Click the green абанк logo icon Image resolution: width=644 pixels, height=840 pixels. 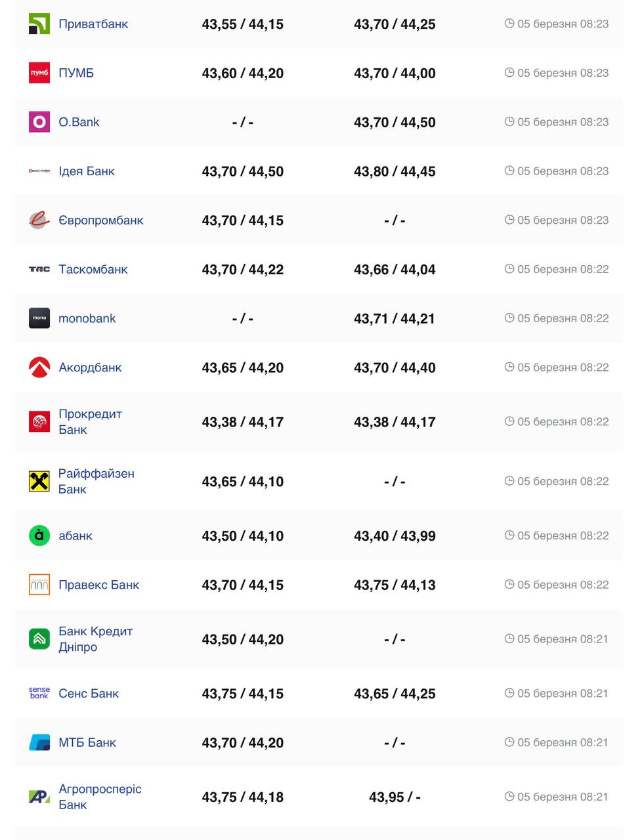click(39, 535)
